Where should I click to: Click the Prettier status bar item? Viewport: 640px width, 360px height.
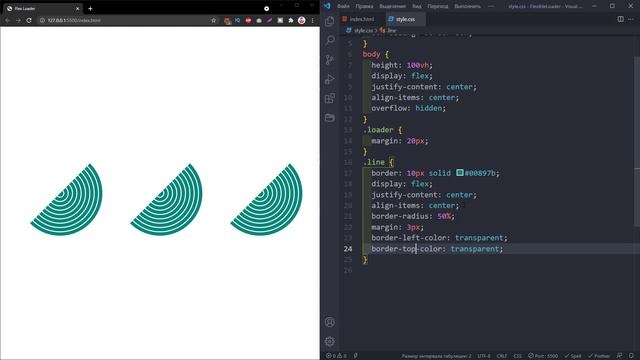[599, 356]
